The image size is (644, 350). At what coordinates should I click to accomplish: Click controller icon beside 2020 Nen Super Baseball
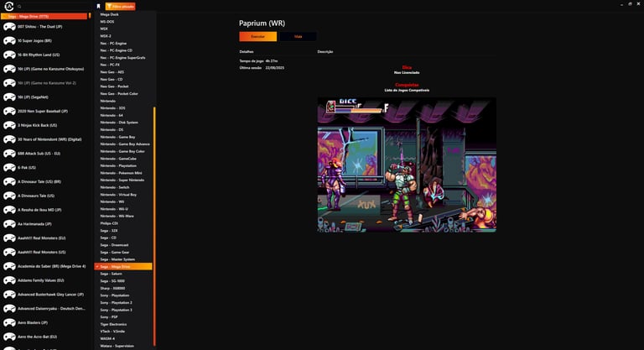pos(9,111)
